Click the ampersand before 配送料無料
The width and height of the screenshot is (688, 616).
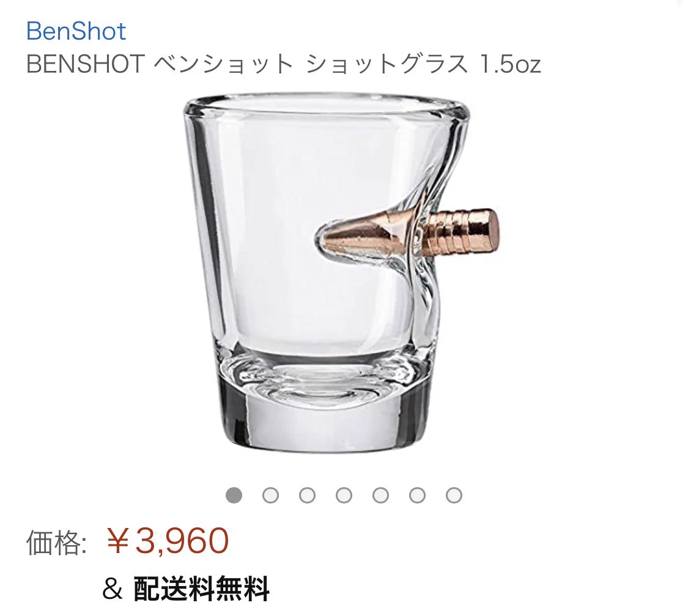[113, 590]
